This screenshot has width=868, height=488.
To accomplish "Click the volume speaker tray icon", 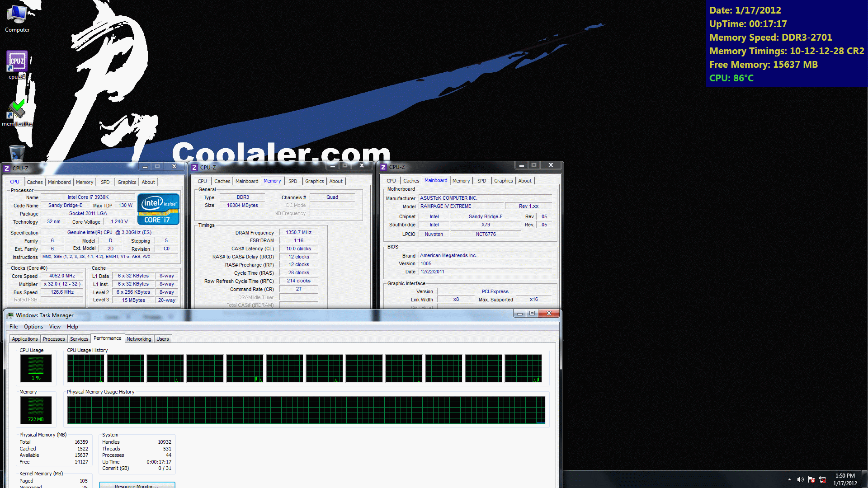I will point(800,479).
